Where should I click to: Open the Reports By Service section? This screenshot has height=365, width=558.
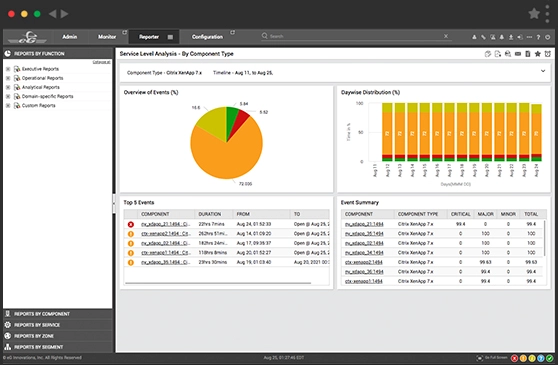coord(58,325)
